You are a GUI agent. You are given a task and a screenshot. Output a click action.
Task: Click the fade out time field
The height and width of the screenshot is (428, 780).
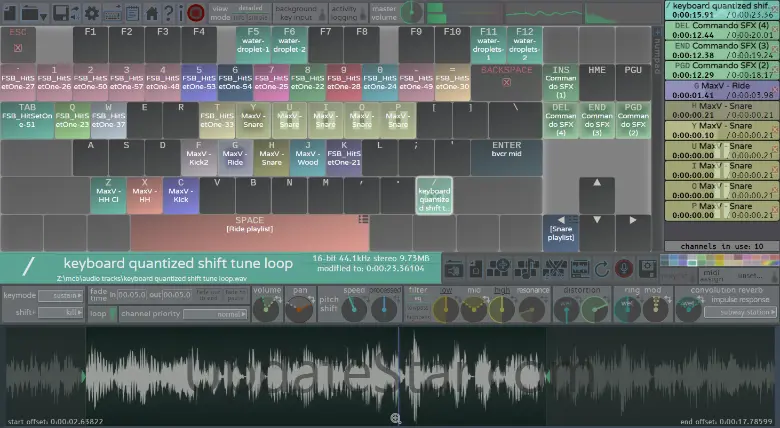[177, 295]
